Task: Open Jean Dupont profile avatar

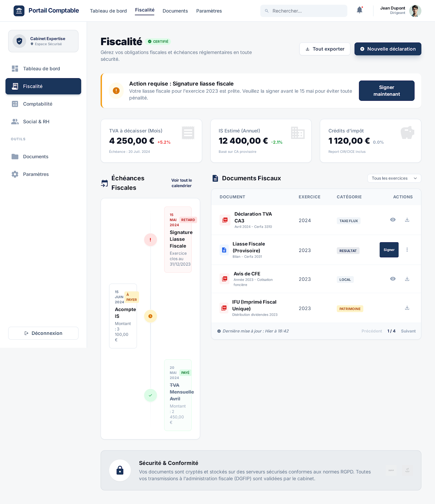Action: 415,11
